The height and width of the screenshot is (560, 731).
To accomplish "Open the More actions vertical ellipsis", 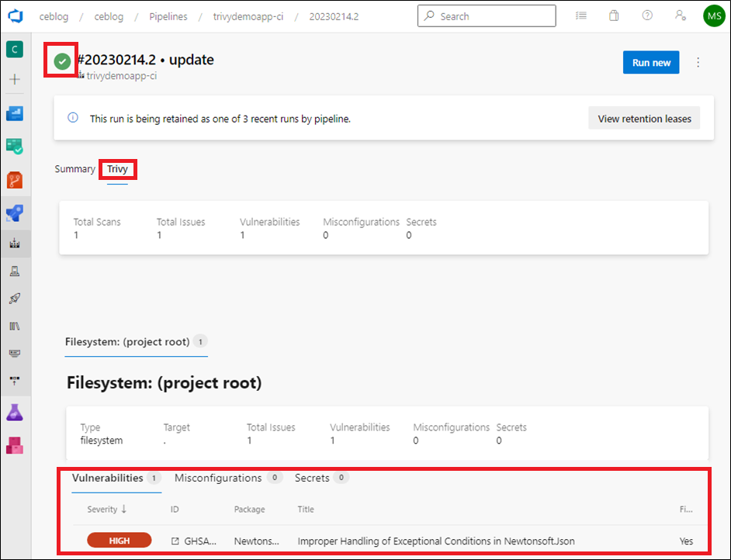I will tap(698, 62).
